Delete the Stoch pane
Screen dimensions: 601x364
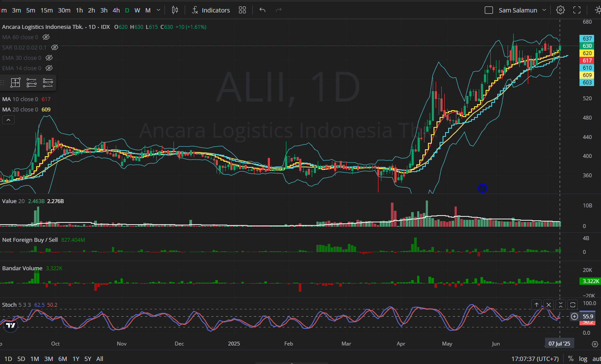548,305
